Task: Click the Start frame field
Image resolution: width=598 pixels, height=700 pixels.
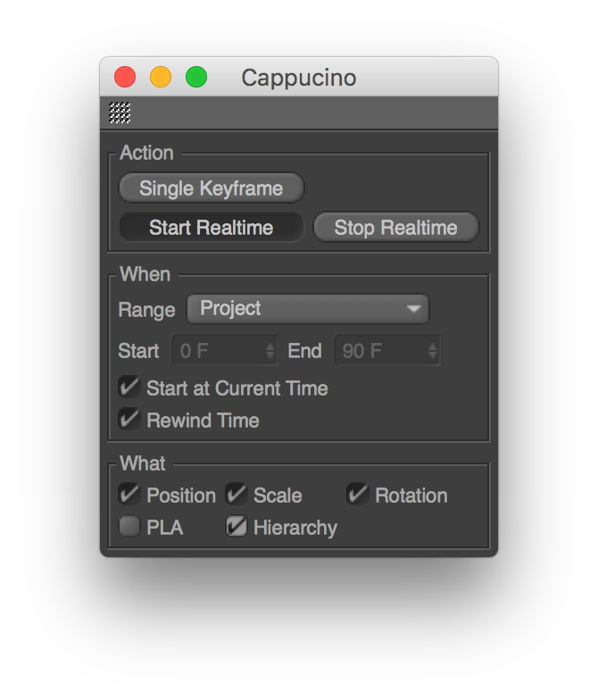Action: 225,350
